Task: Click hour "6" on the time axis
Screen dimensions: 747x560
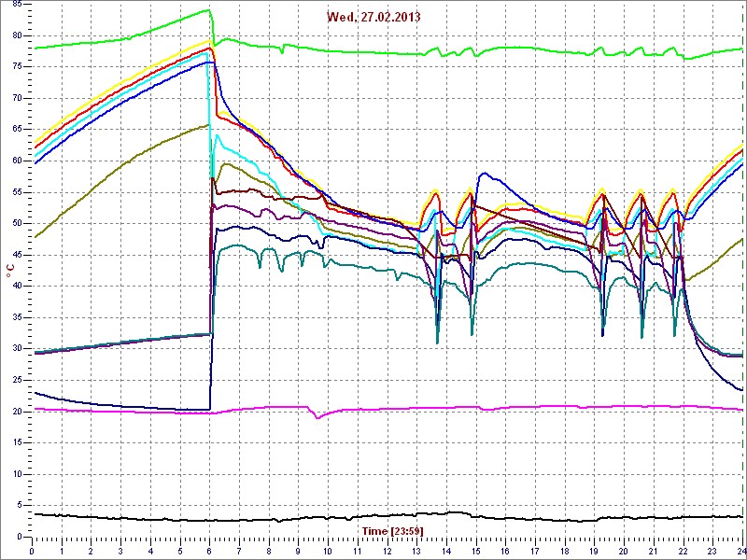Action: [209, 551]
